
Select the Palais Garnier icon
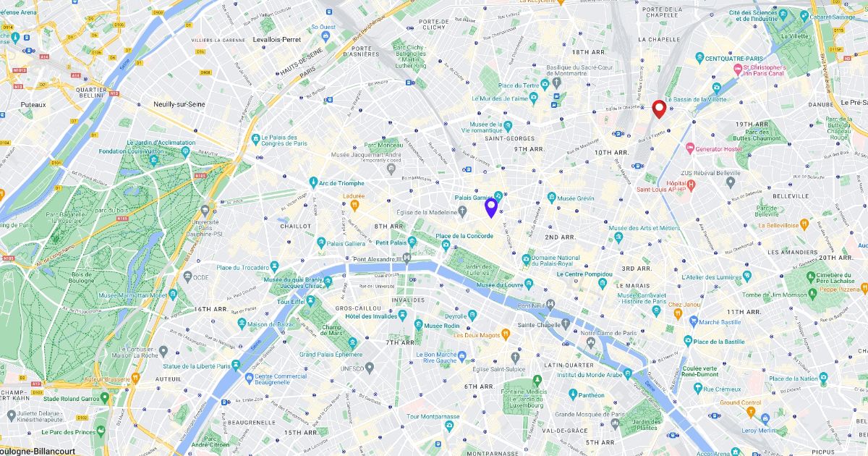498,196
